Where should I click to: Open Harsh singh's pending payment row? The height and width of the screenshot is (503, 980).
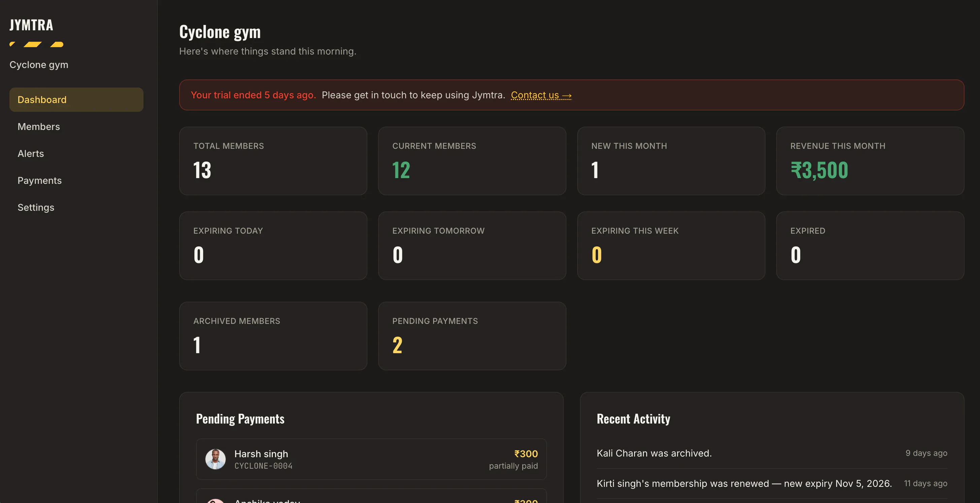point(371,459)
